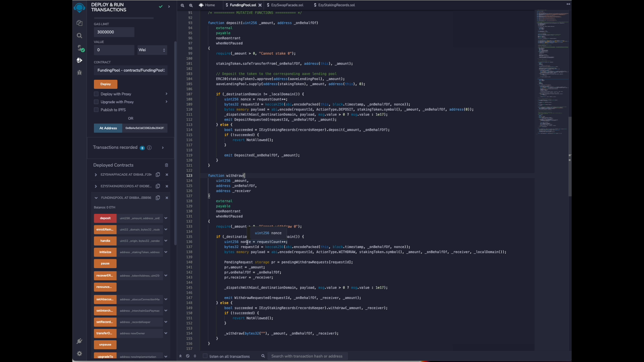Copy EZYSWAPFACADE contract address
Viewport: 644px width, 362px height.
pos(158,175)
